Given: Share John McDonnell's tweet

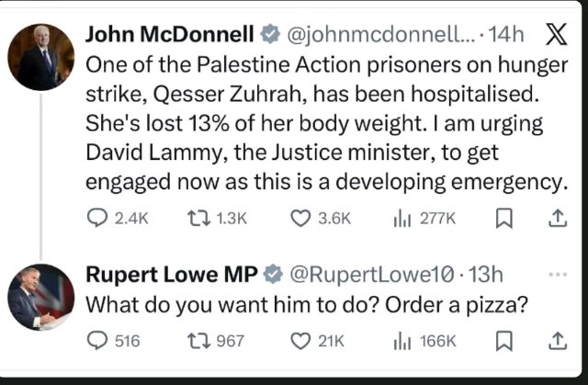Looking at the screenshot, I should (556, 218).
